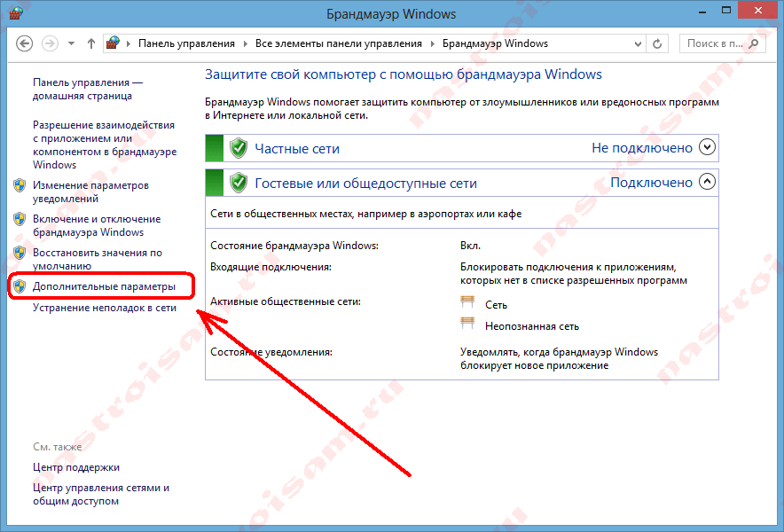Viewport: 784px width, 532px height.
Task: Open 'Включение и отключение брандмауэра Windows'
Action: click(x=97, y=225)
